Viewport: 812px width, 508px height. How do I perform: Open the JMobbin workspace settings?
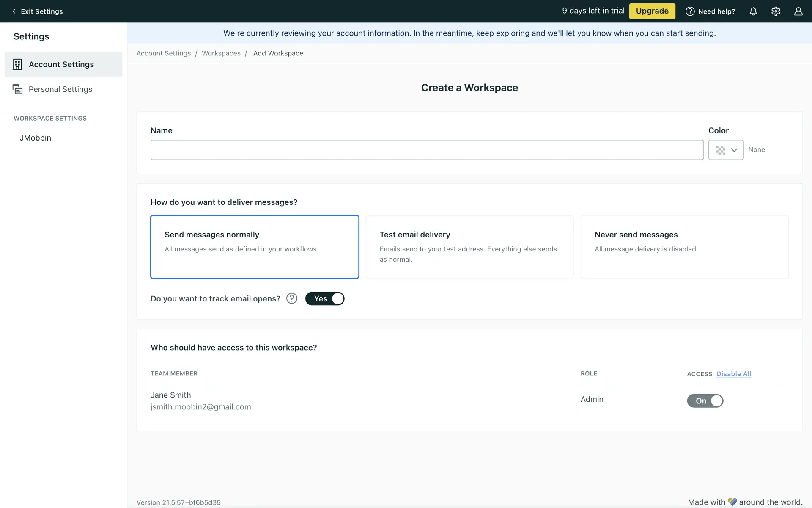(x=36, y=138)
